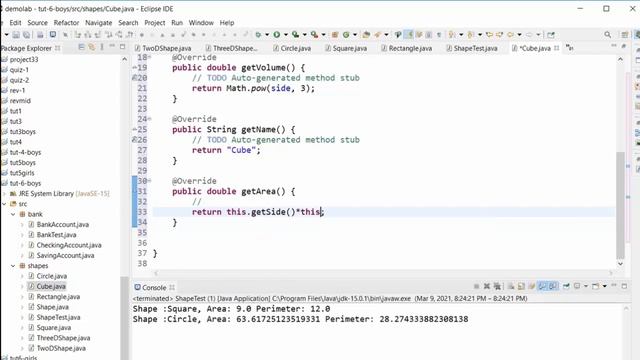The height and width of the screenshot is (360, 640).
Task: Switch to the Rectangle.java editor tab
Action: click(x=406, y=48)
